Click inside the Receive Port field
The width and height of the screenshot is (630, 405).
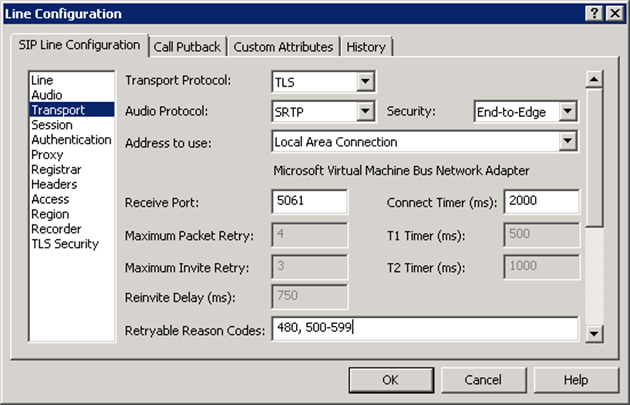(309, 202)
